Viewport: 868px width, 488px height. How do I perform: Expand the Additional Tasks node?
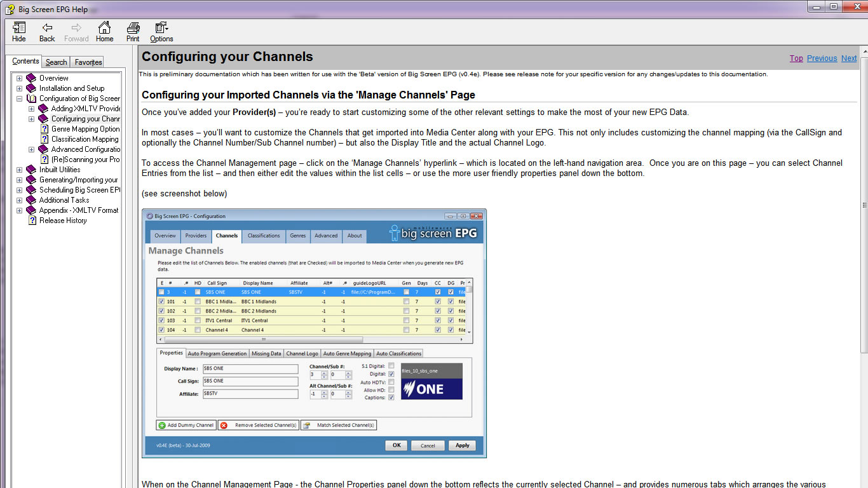coord(19,200)
